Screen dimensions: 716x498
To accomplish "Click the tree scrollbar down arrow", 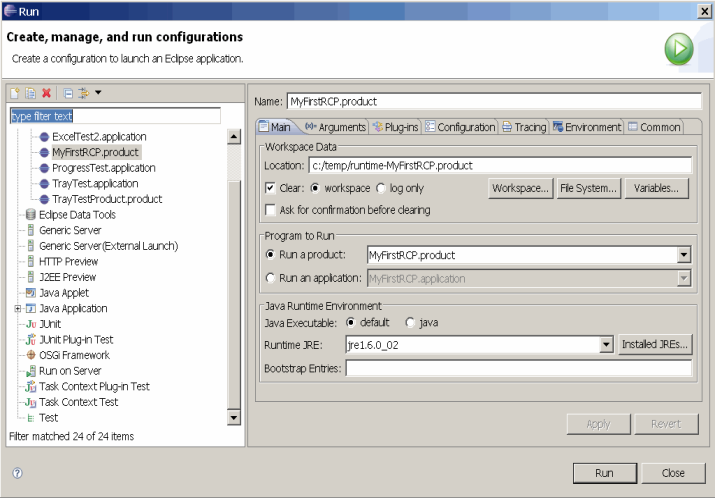I will (234, 417).
